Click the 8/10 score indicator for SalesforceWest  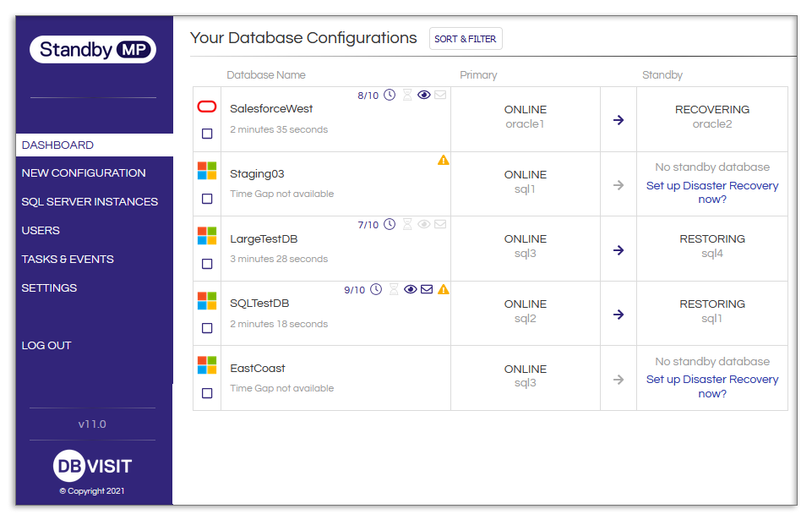pos(368,95)
